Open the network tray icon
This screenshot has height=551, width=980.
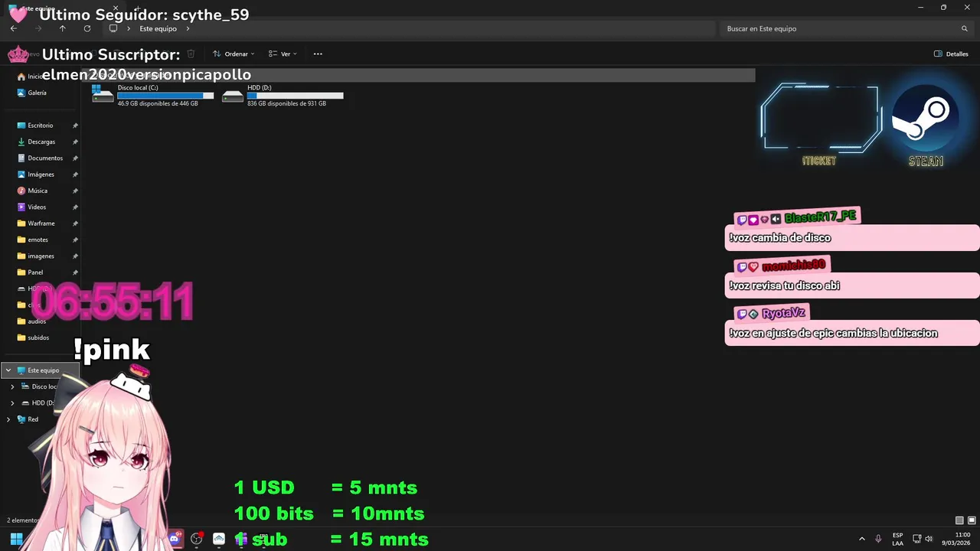click(917, 539)
